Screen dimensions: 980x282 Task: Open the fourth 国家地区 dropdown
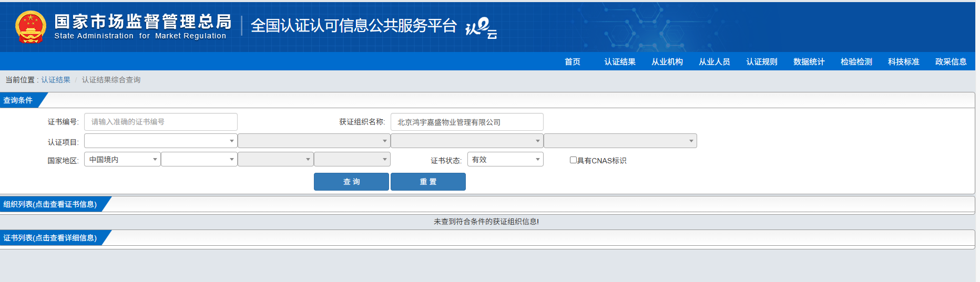(x=352, y=159)
